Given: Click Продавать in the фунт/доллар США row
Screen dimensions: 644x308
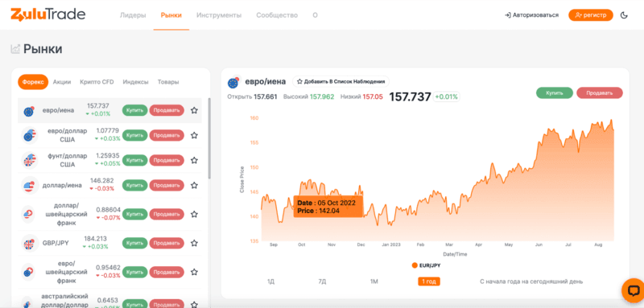Looking at the screenshot, I should tap(167, 160).
